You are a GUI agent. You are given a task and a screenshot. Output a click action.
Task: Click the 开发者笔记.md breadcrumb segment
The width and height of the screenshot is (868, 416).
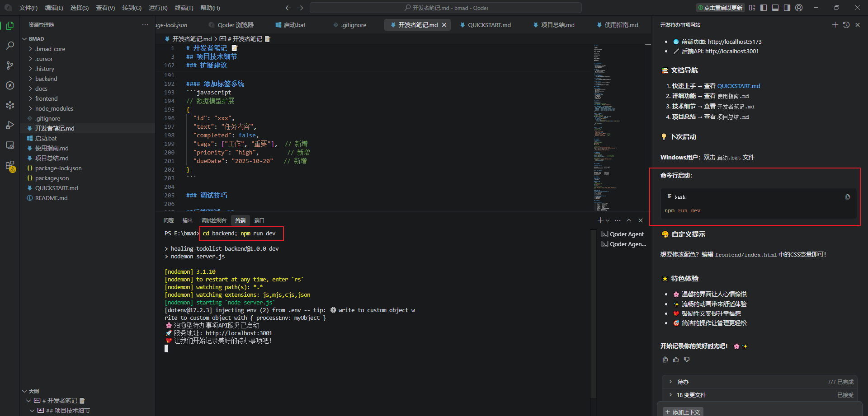pyautogui.click(x=192, y=39)
